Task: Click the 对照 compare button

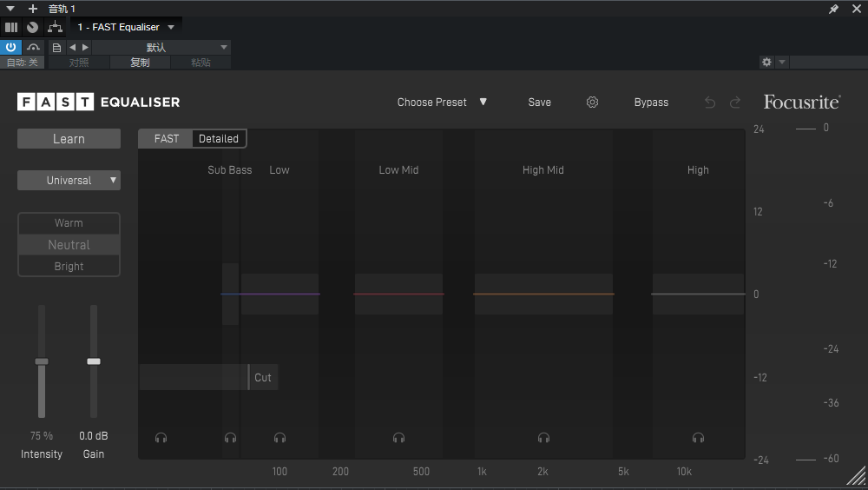Action: tap(79, 62)
